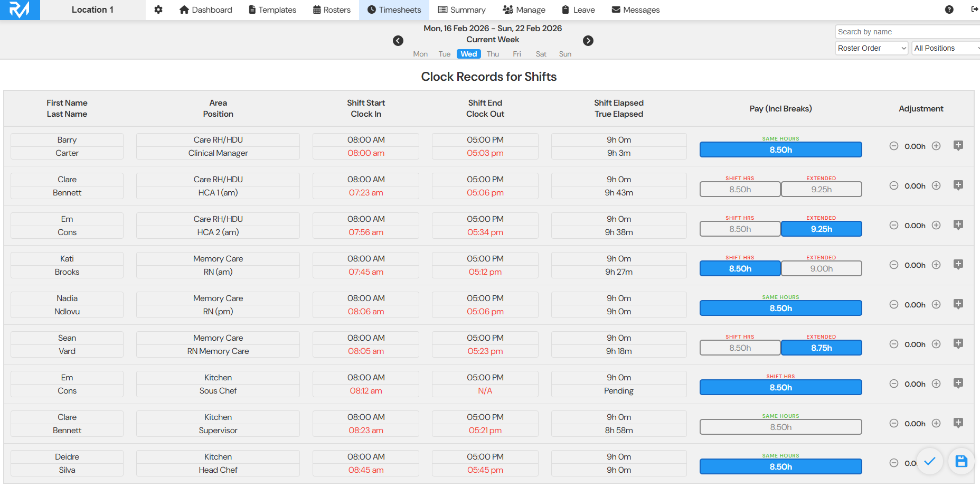Choose Extended 9.00h for Kati Brooks
The width and height of the screenshot is (980, 486).
pos(821,268)
